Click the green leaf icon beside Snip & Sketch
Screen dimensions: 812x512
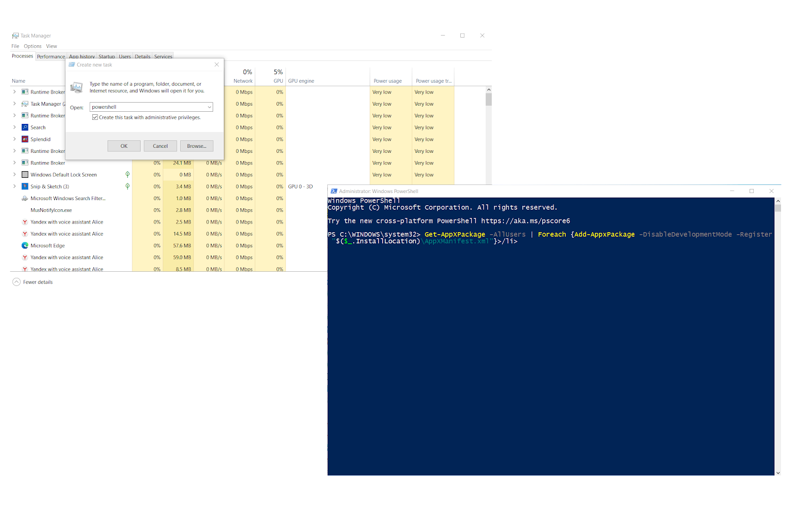[x=127, y=186]
